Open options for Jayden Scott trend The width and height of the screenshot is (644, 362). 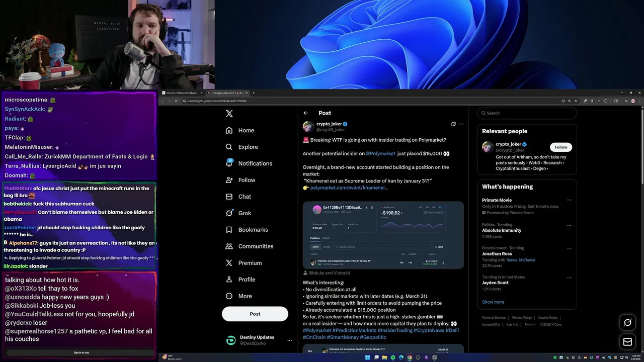tap(569, 277)
